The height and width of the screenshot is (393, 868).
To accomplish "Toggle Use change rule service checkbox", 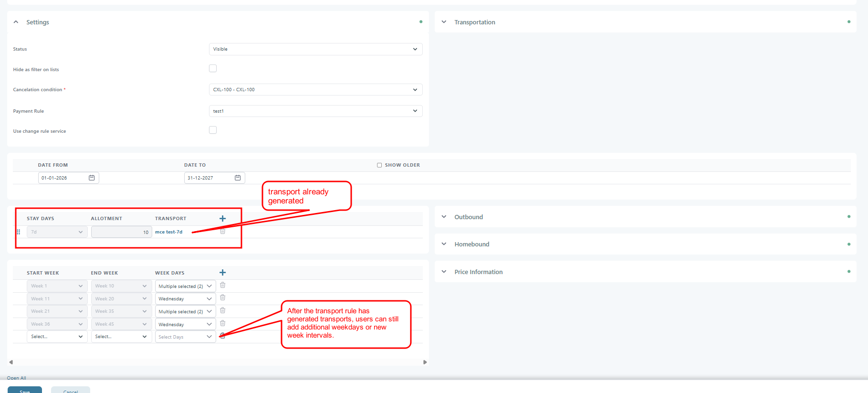I will [213, 130].
